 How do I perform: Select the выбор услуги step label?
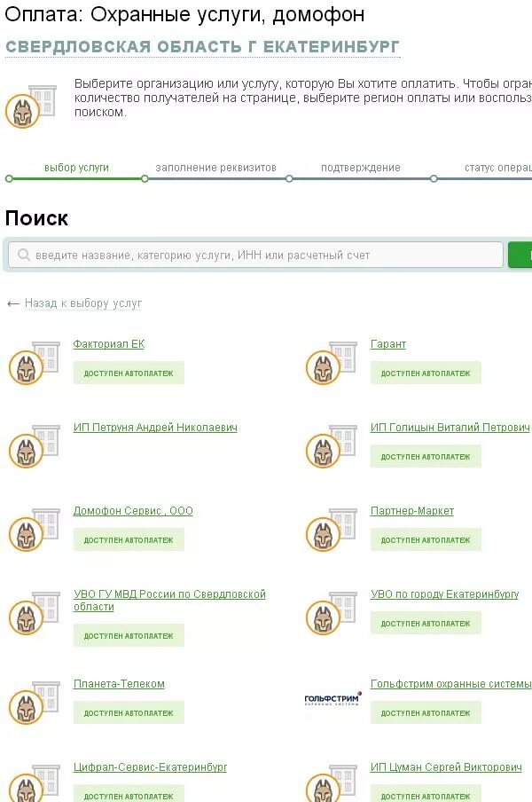pos(76,168)
